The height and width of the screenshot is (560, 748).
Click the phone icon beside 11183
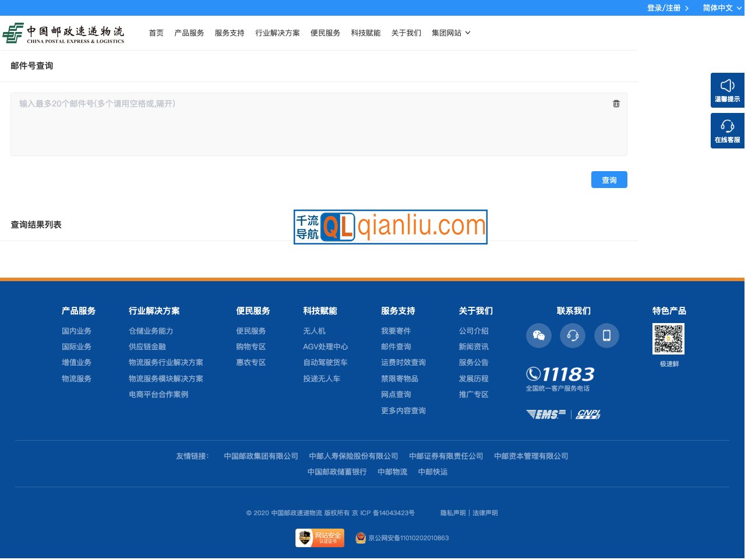click(x=533, y=374)
